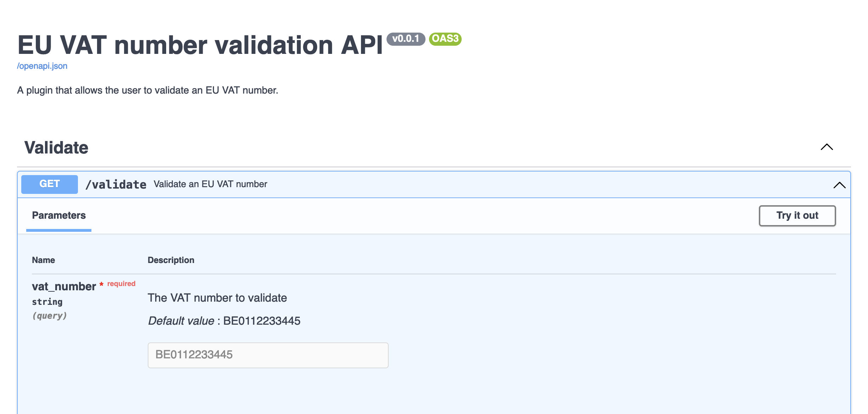Switch to the Parameters tab
The width and height of the screenshot is (868, 414).
point(58,215)
